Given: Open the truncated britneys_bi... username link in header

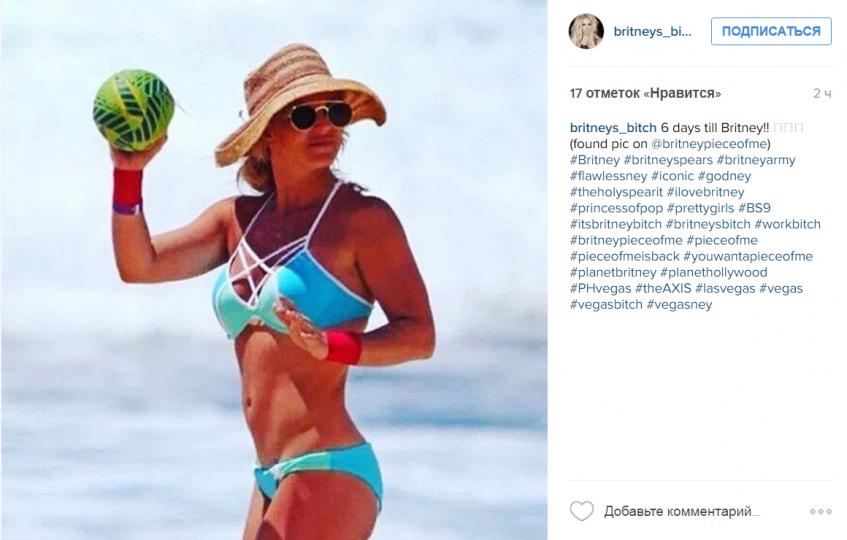Looking at the screenshot, I should click(652, 31).
